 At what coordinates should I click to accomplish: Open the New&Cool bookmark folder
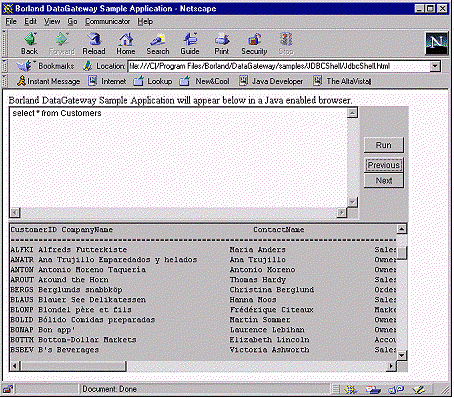coord(204,81)
